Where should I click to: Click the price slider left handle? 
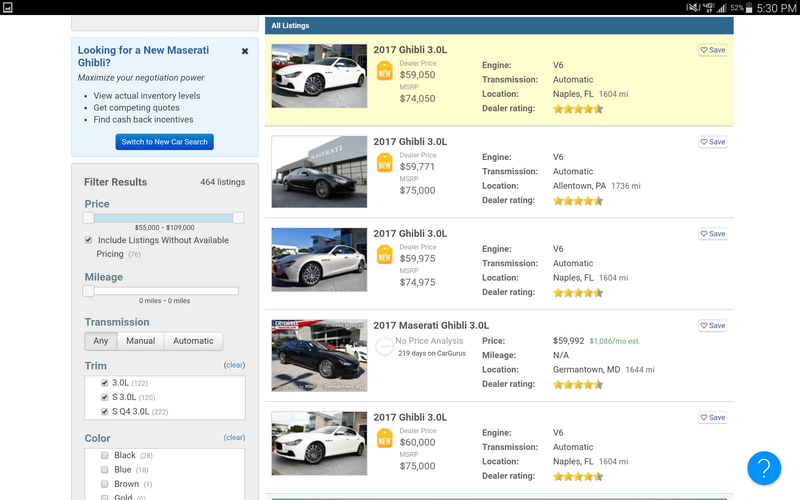(88, 218)
